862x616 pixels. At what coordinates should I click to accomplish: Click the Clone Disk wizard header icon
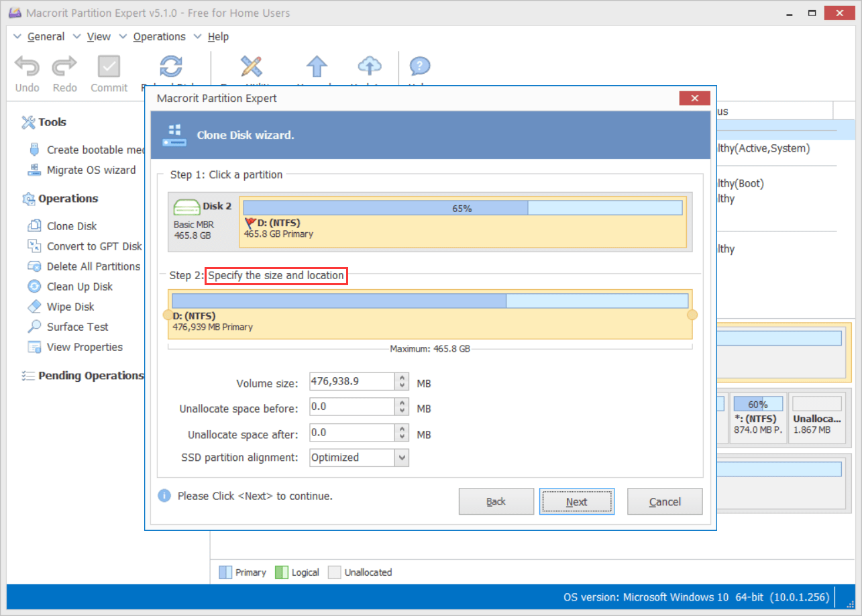pos(174,135)
